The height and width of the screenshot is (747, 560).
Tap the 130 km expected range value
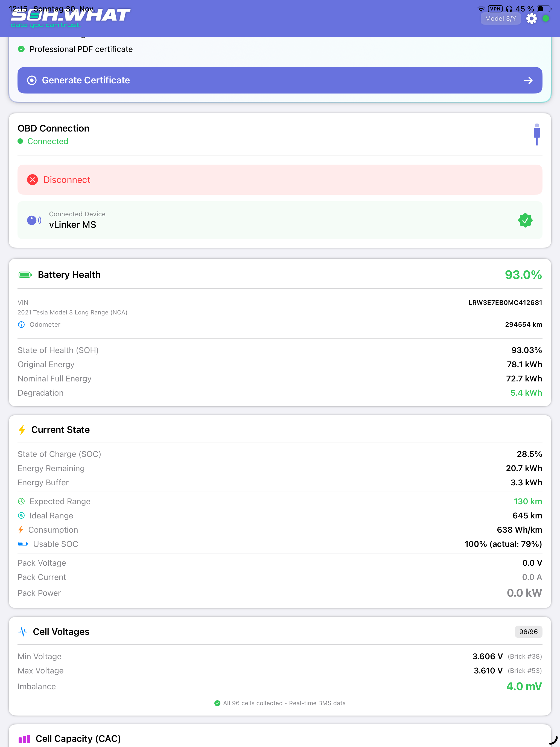pyautogui.click(x=528, y=501)
